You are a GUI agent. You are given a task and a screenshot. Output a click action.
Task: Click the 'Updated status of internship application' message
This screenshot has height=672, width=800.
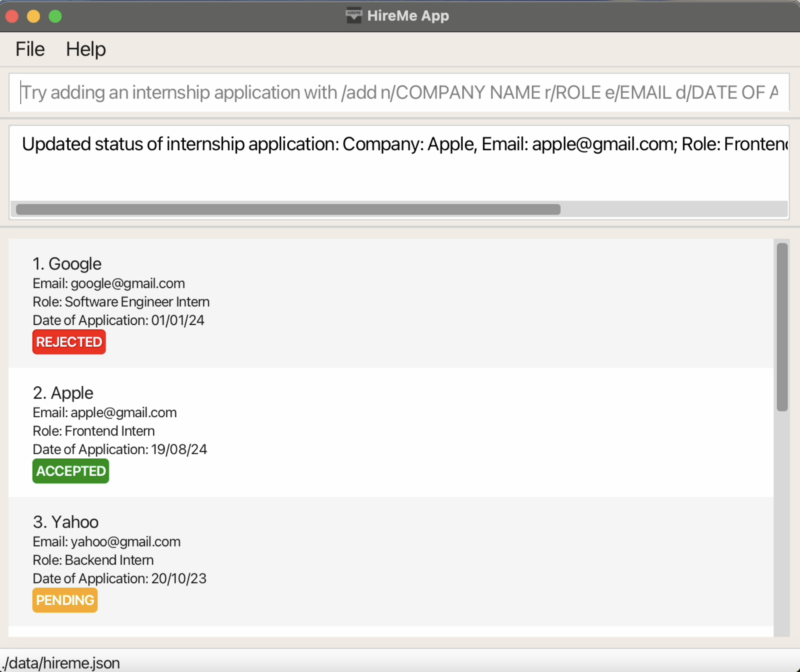click(405, 144)
